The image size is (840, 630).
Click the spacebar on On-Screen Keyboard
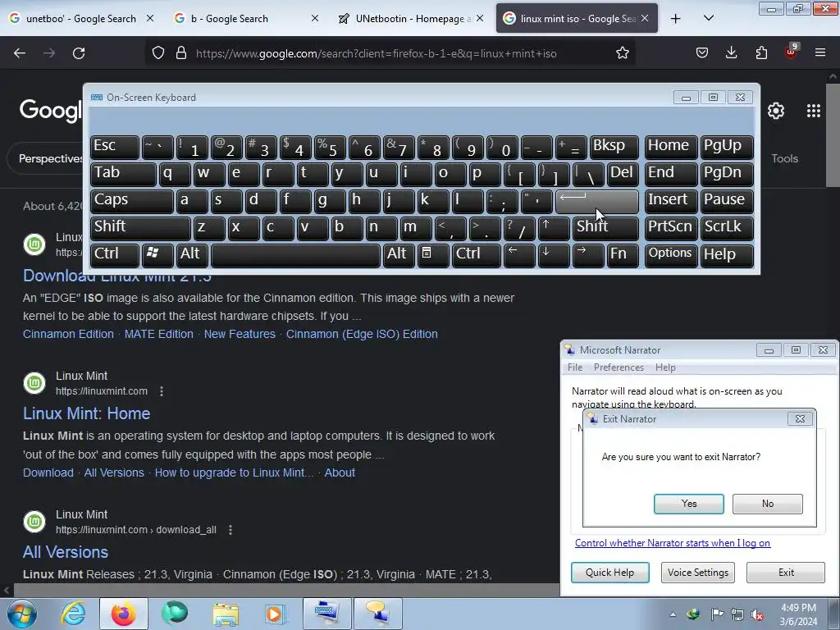295,255
